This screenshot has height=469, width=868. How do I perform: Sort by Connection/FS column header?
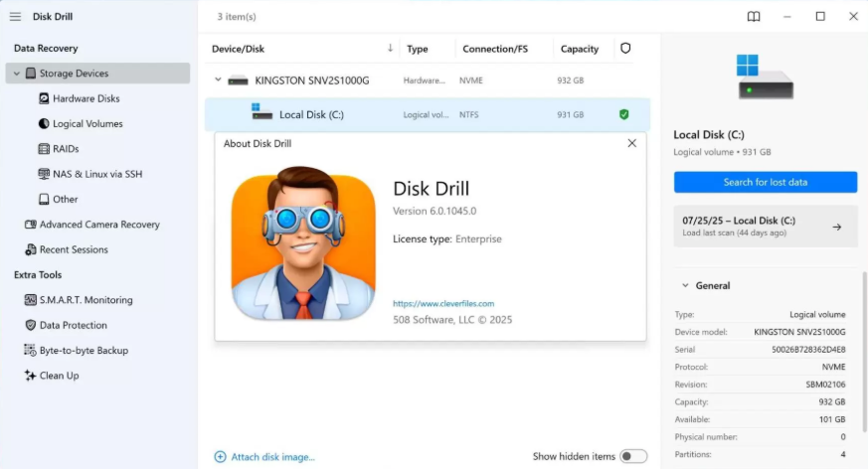click(495, 49)
